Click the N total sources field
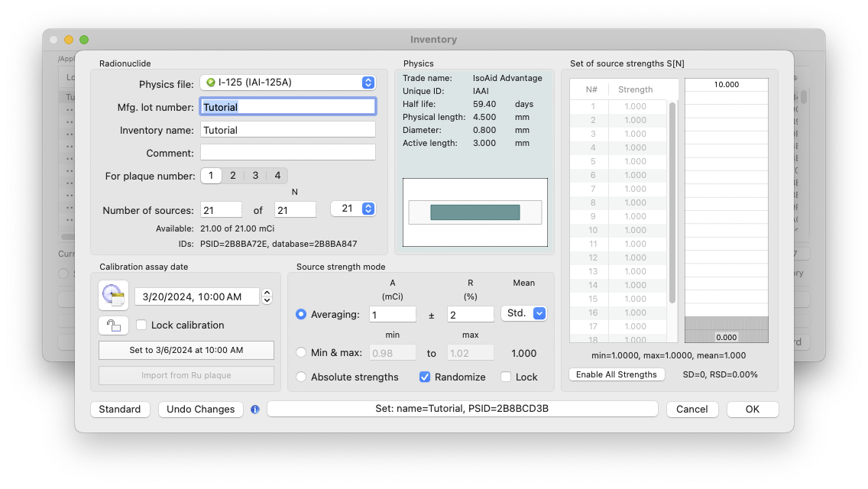Screen dimensions: 868x489 coord(295,210)
